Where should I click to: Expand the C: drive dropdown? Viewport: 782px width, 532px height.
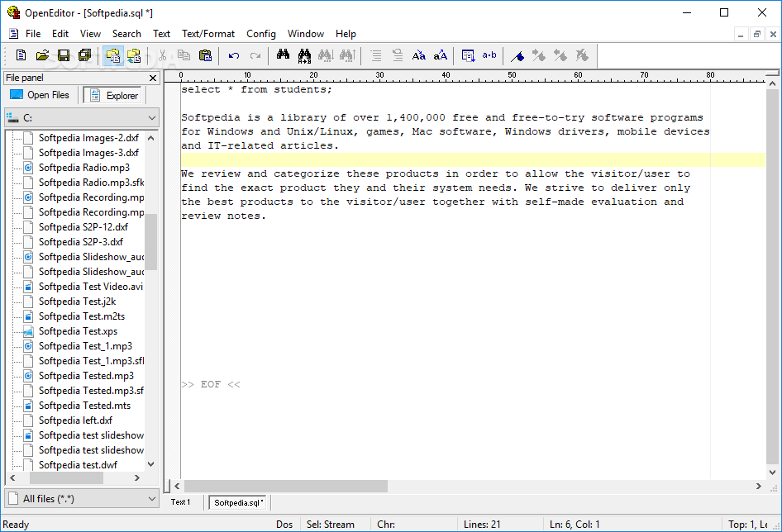[x=82, y=118]
